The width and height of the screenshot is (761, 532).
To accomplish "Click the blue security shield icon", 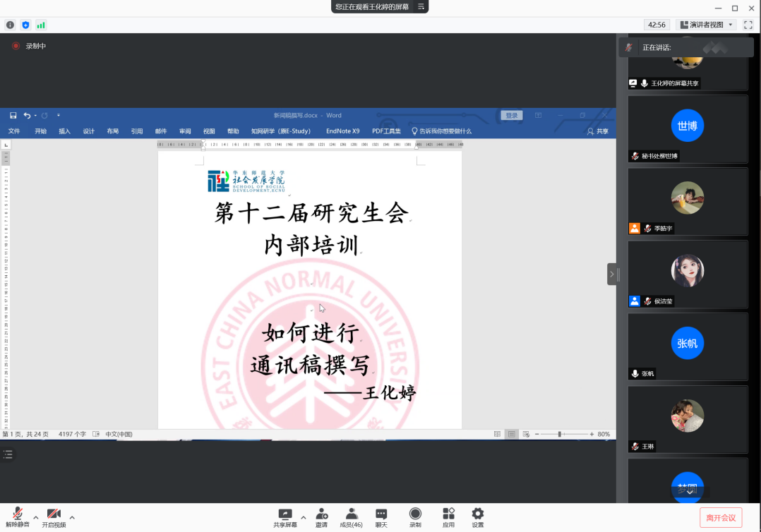I will point(25,25).
